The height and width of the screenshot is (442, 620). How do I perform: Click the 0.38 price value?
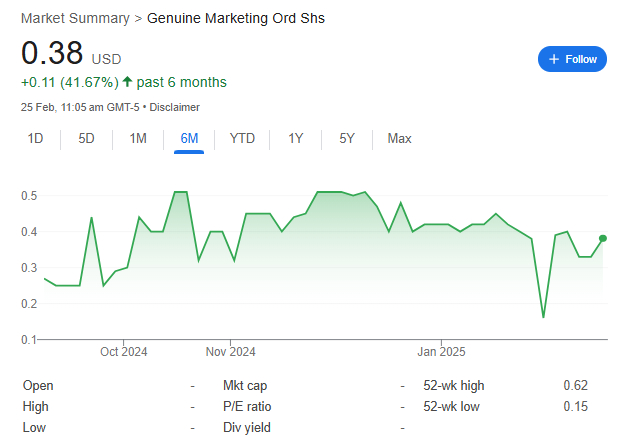pyautogui.click(x=52, y=53)
